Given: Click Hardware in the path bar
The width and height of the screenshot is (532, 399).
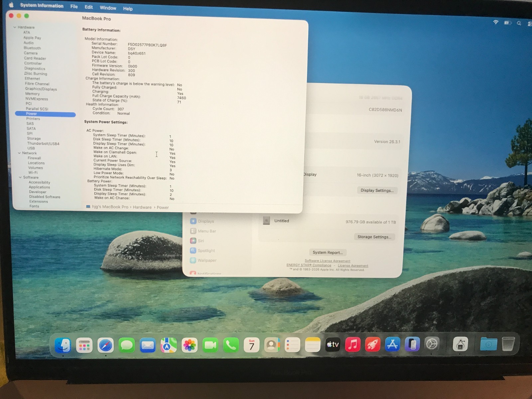Looking at the screenshot, I should click(142, 207).
